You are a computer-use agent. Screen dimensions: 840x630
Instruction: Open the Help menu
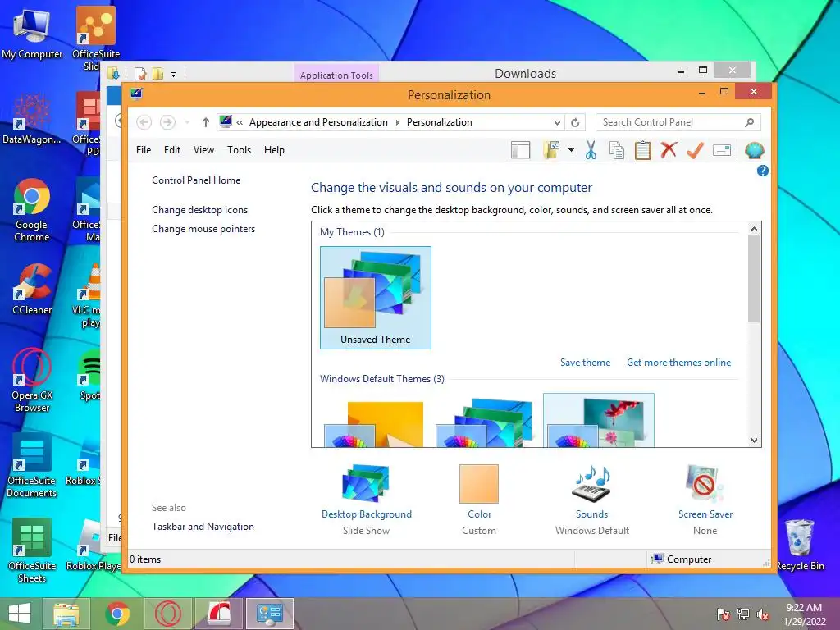coord(274,150)
